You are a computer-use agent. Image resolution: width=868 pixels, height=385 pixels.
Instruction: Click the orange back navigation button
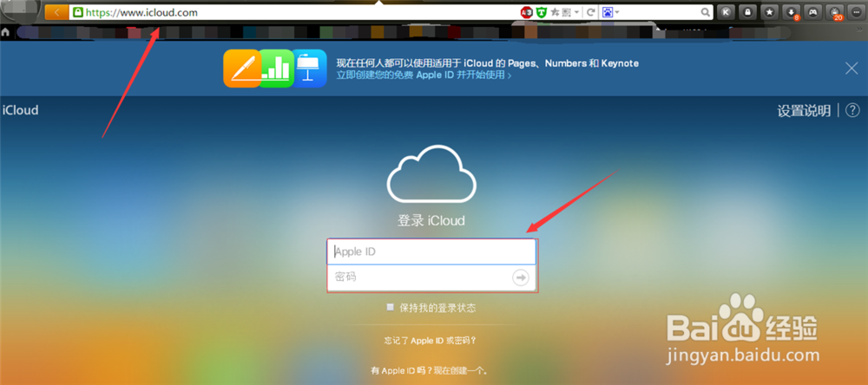tap(56, 11)
